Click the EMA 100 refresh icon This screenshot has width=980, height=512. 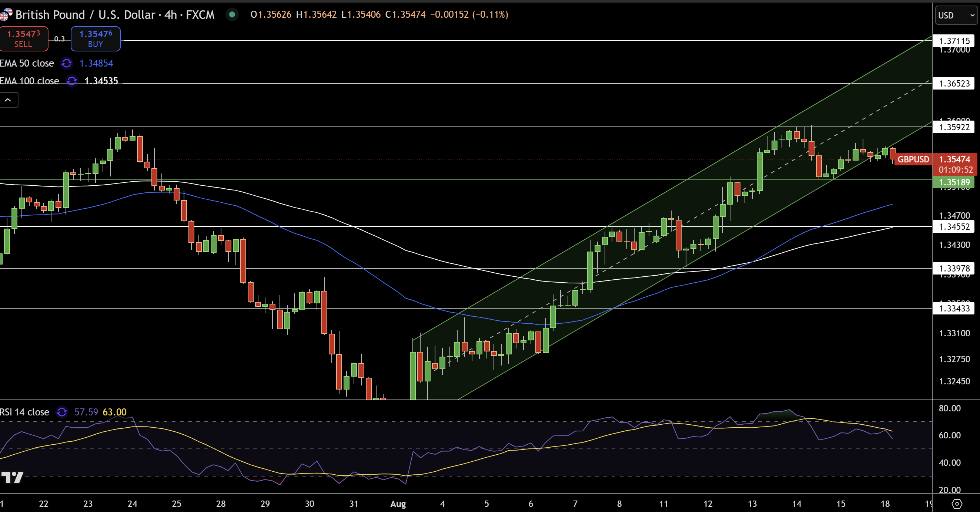(71, 81)
